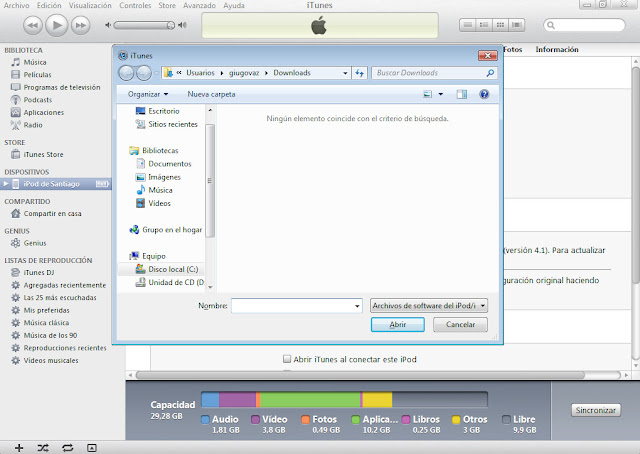Click Nueva carpeta in the dialog
The height and width of the screenshot is (454, 640).
(211, 94)
